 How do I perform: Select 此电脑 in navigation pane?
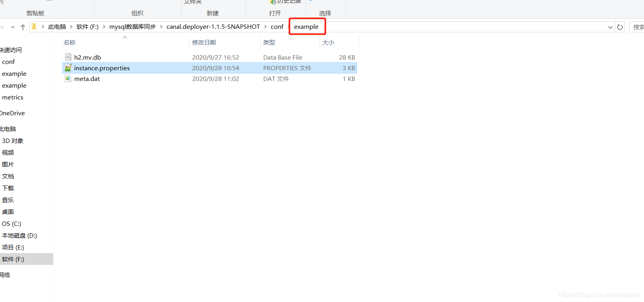click(x=8, y=129)
